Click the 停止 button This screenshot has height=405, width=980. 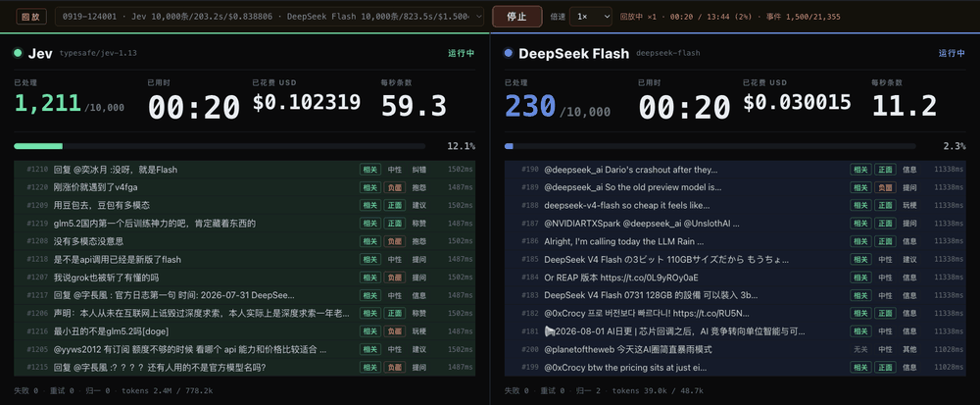coord(516,17)
